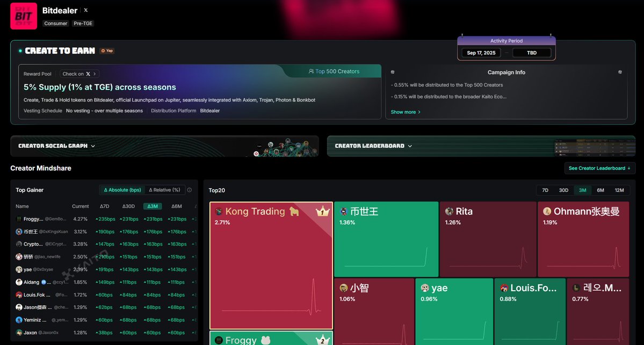
Task: Switch to Relative (%) toggle
Action: click(165, 190)
